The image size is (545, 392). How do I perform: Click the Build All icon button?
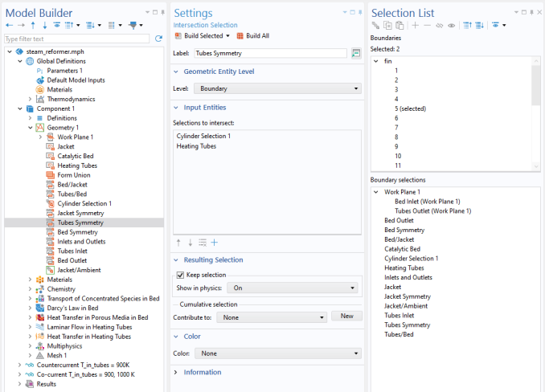tap(240, 36)
